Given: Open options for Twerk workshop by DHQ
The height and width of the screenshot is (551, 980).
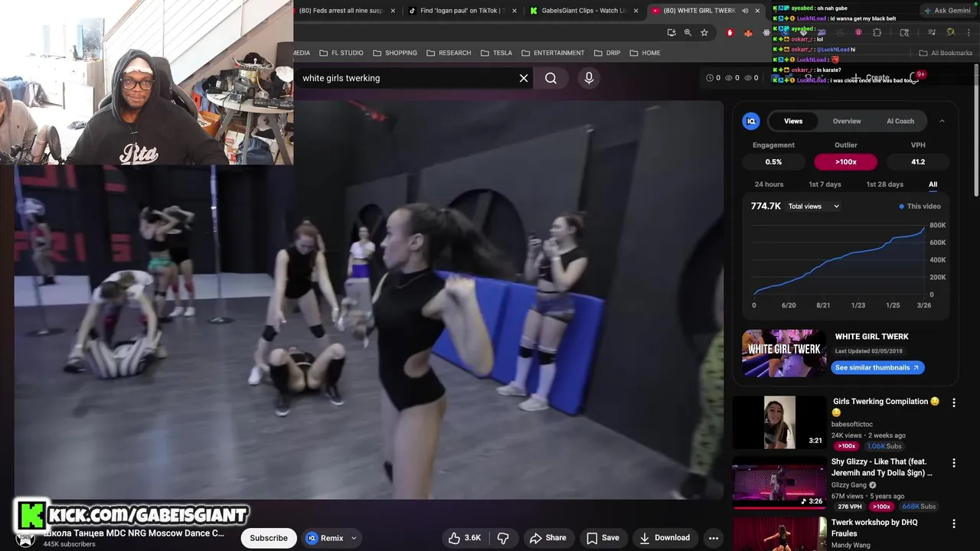Looking at the screenshot, I should tap(954, 523).
